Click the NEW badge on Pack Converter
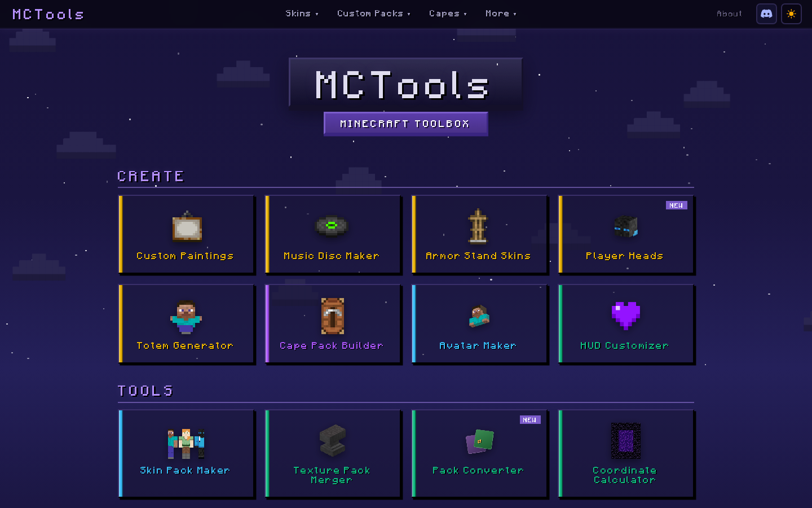This screenshot has width=812, height=508. coord(530,420)
